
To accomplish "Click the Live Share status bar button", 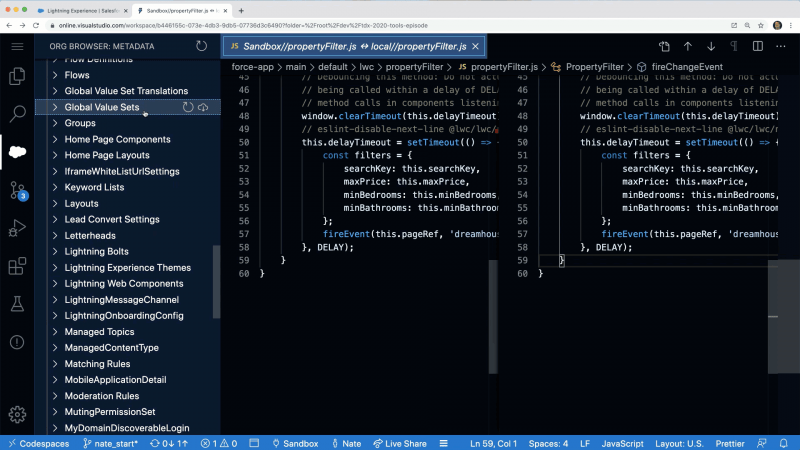I will click(400, 443).
